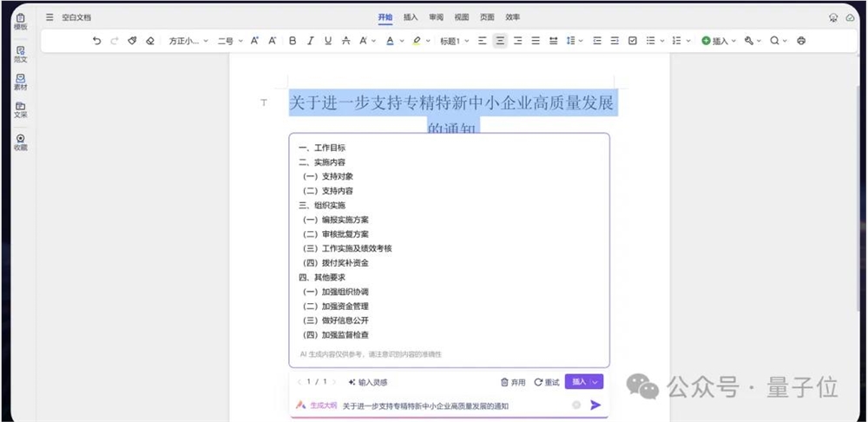
Task: Open the 收藏 sidebar panel
Action: [21, 142]
